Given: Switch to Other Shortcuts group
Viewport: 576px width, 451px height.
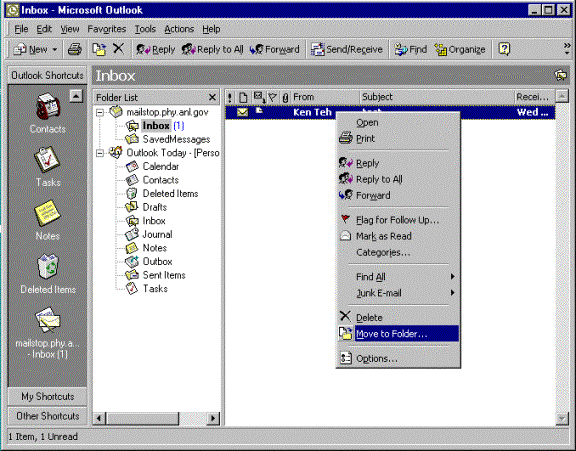Looking at the screenshot, I should coord(47,416).
